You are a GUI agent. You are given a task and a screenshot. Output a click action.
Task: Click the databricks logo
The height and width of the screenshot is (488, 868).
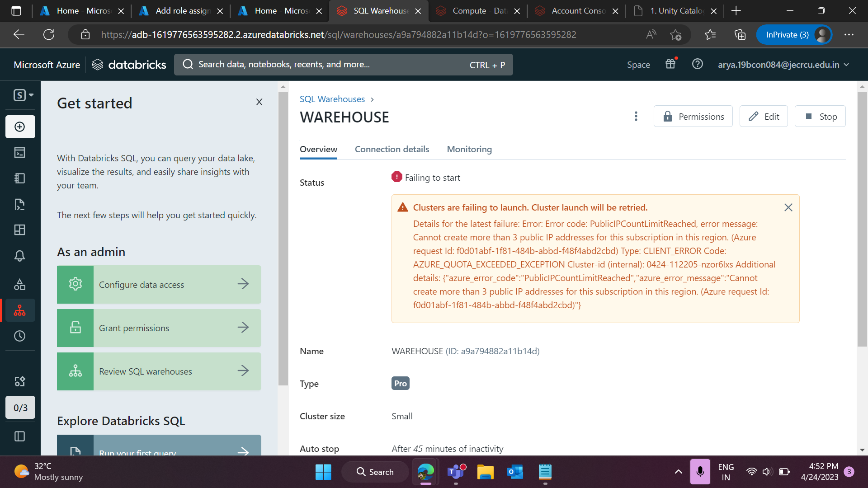click(129, 65)
